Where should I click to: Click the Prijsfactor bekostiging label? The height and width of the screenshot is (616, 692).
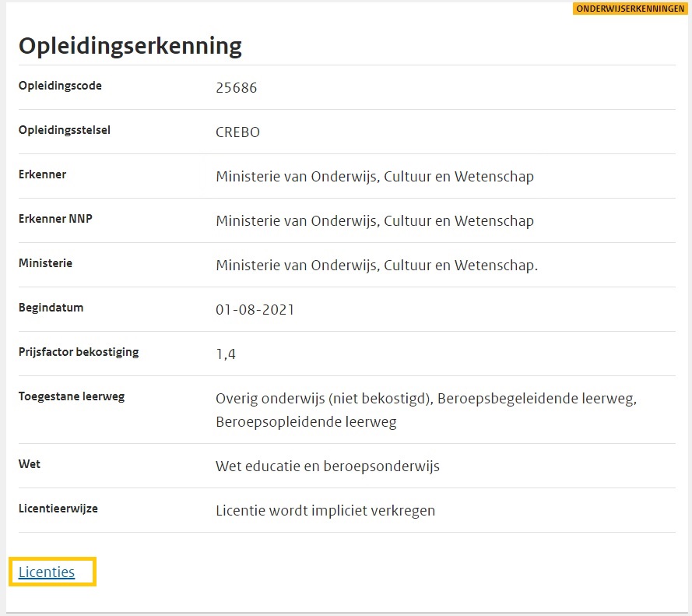coord(79,352)
